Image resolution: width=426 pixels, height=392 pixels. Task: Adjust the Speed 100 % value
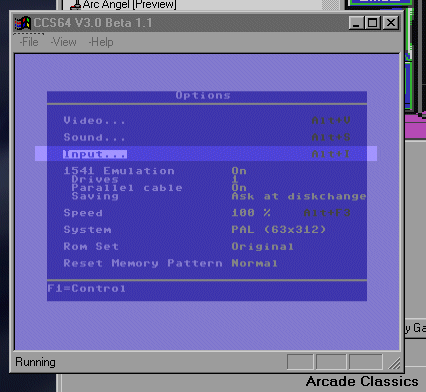tap(251, 213)
